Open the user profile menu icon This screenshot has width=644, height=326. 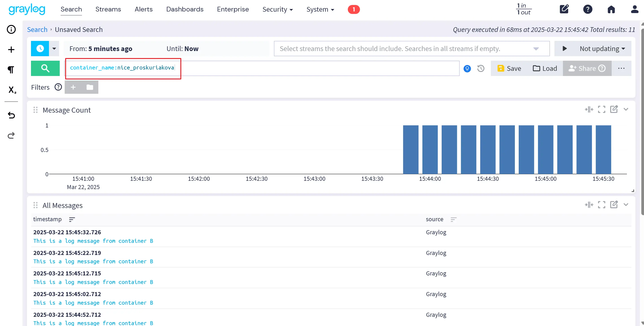coord(635,9)
